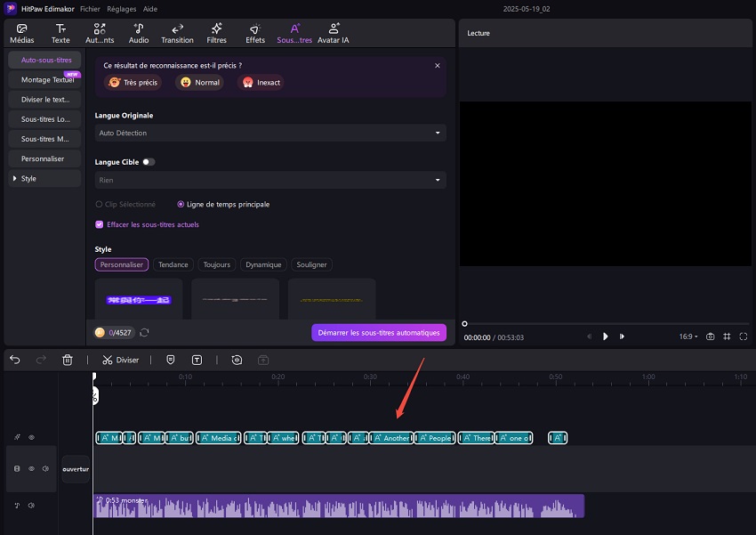Delete clip using the trash icon
756x535 pixels.
tap(67, 360)
